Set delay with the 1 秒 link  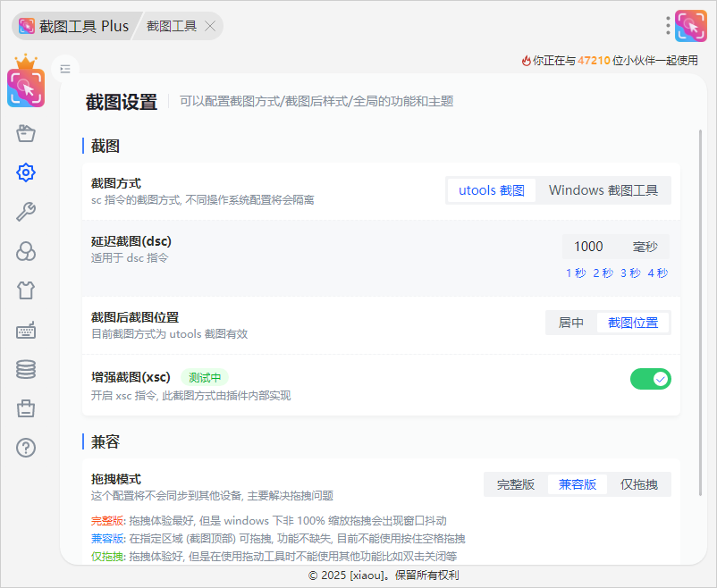point(576,273)
